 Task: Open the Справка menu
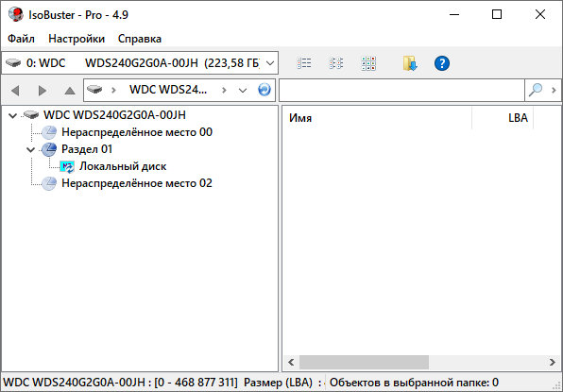pos(140,39)
